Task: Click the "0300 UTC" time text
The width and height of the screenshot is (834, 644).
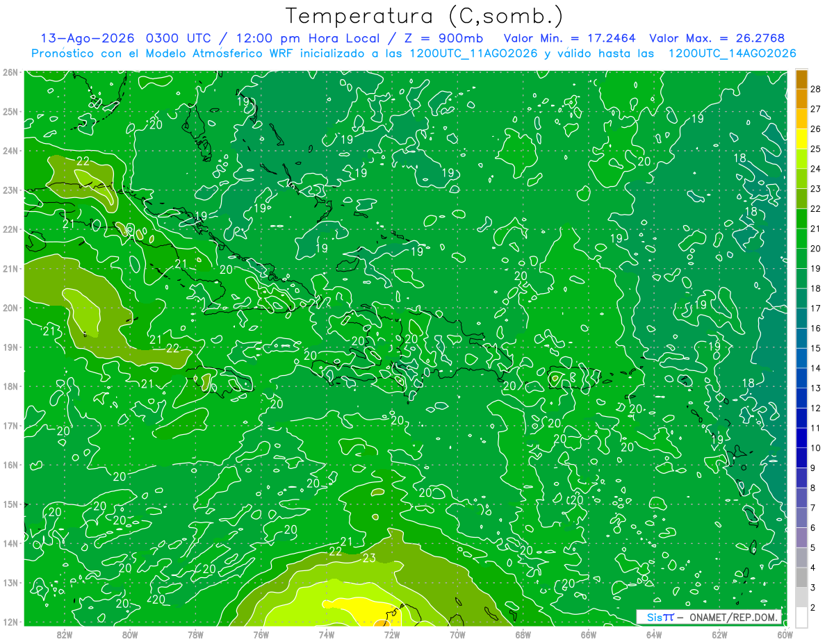Action: point(178,38)
